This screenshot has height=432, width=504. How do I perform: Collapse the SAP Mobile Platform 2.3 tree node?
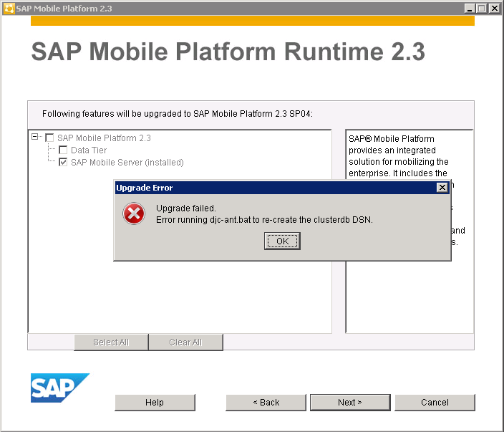pyautogui.click(x=34, y=137)
